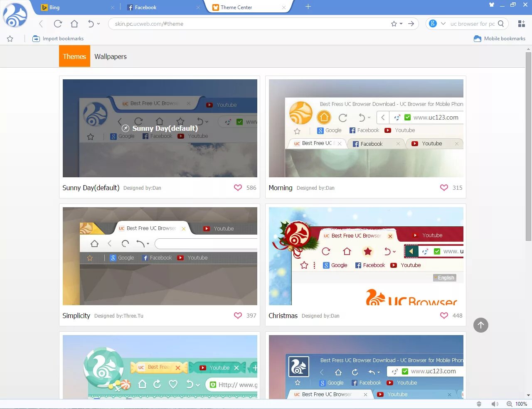Toggle the sound speaker icon in status bar
532x409 pixels.
point(495,404)
